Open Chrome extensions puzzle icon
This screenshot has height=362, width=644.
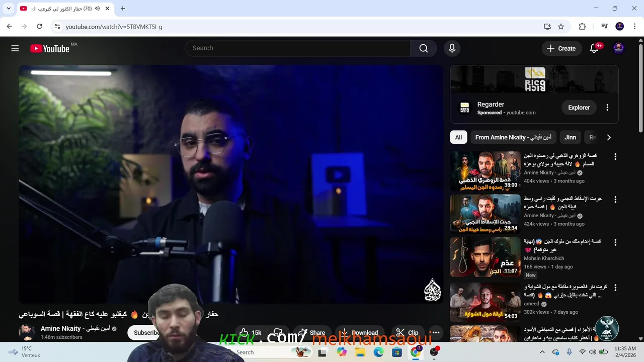pyautogui.click(x=583, y=27)
